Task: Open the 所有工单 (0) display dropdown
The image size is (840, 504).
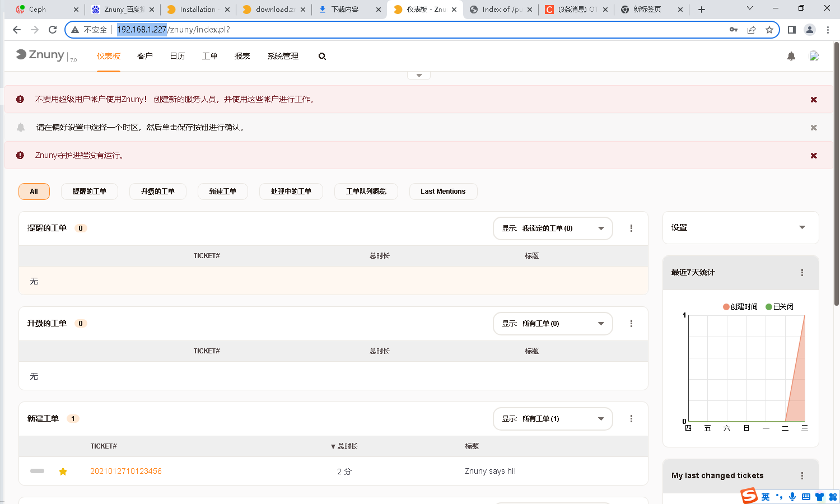Action: [x=553, y=324]
